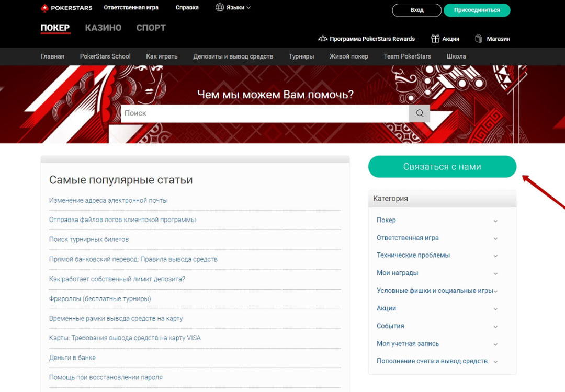Click the Присоединиться button
Screen dimensions: 565x392
click(477, 10)
